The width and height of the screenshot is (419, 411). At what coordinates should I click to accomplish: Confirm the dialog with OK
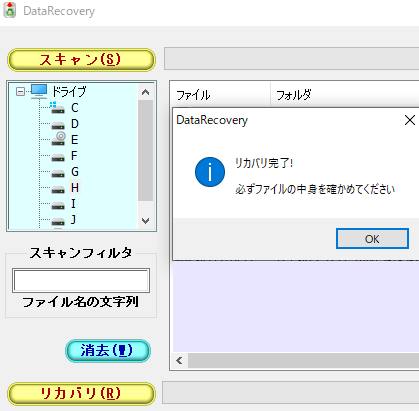372,239
